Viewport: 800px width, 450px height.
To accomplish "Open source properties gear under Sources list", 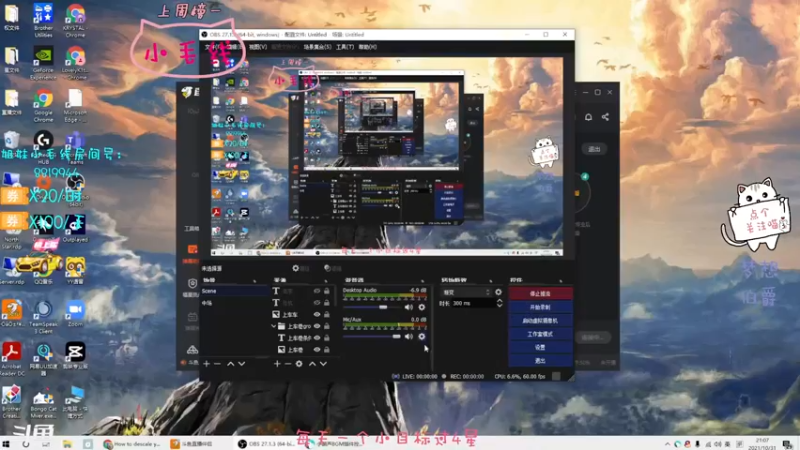I will [x=299, y=364].
